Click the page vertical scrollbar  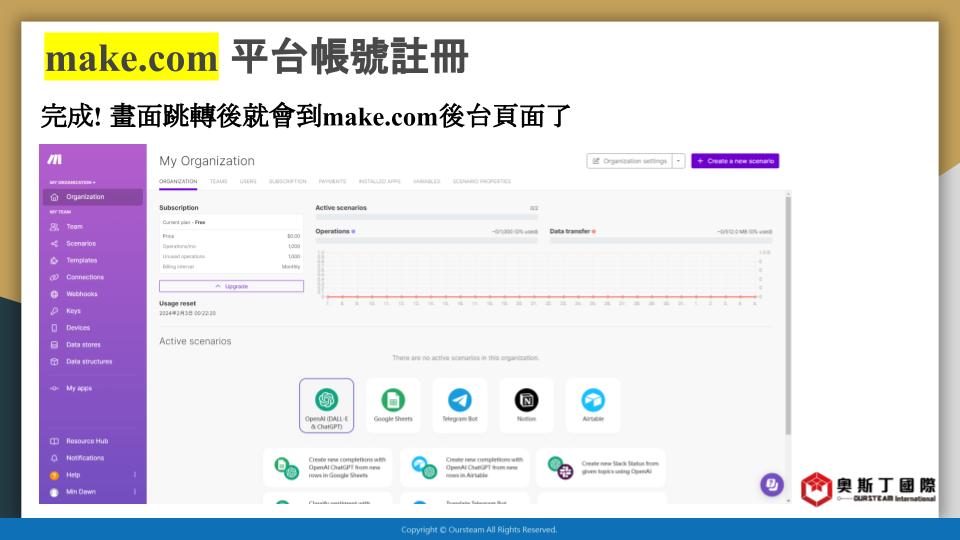788,315
